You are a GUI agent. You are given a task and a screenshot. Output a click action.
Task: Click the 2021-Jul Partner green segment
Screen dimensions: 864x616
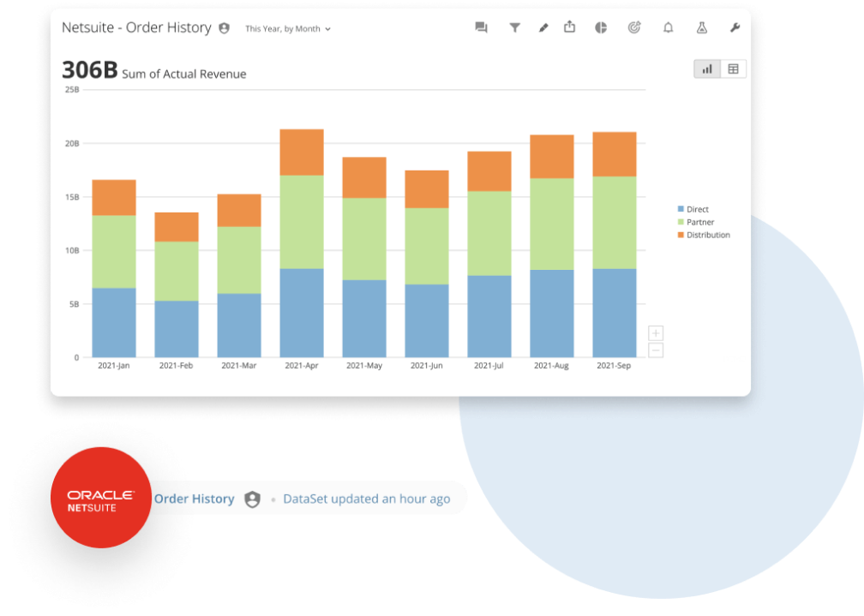tap(489, 234)
